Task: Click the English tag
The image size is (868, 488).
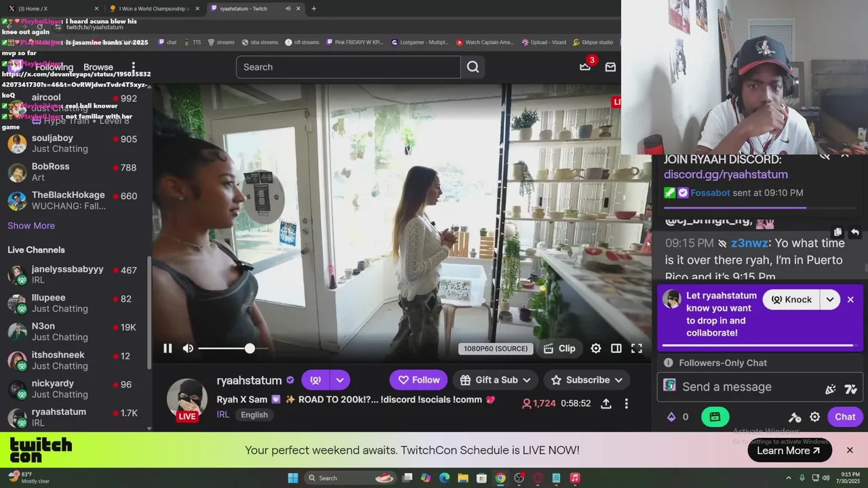Action: [254, 415]
